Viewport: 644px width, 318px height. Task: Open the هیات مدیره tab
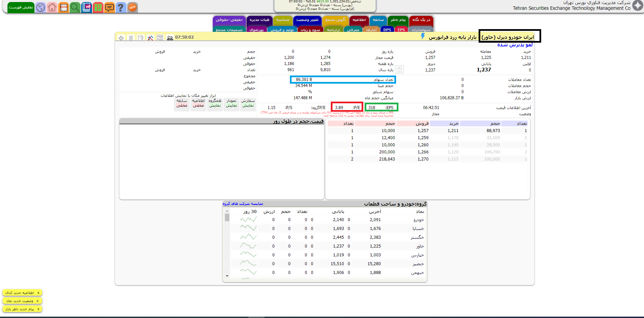tap(259, 20)
